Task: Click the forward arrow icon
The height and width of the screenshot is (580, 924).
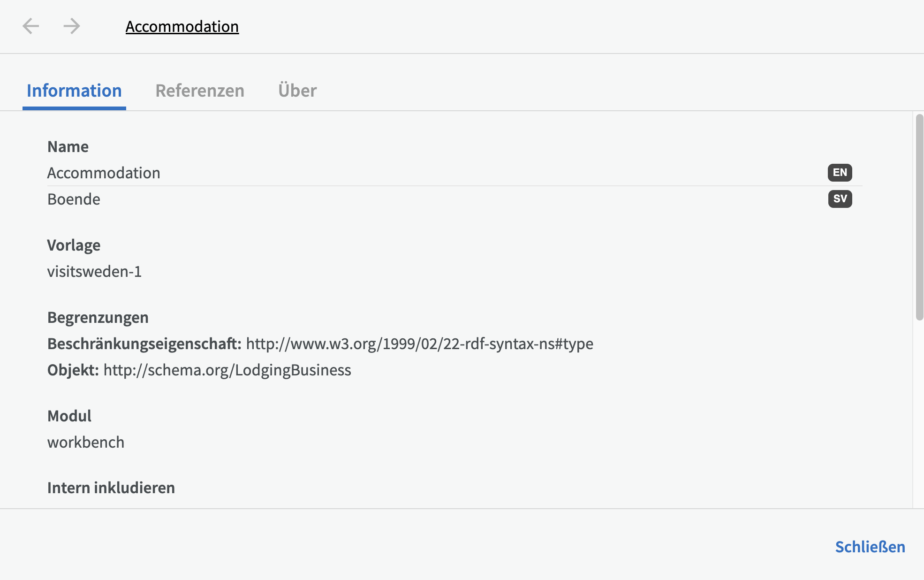Action: coord(72,26)
